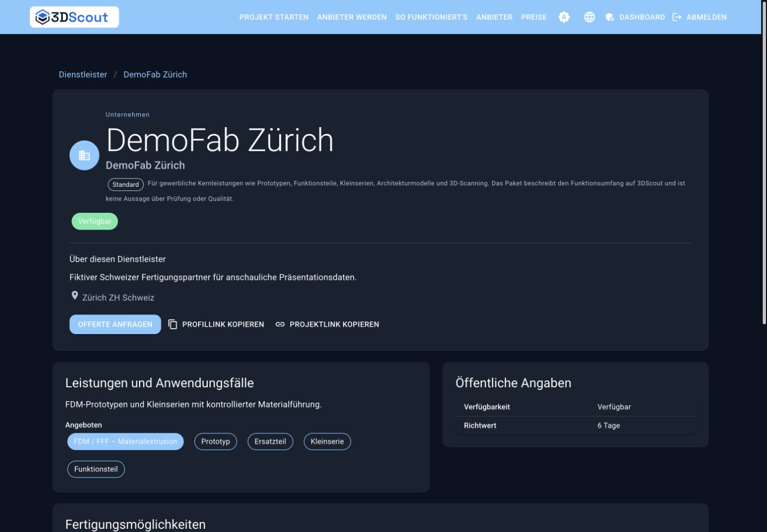Click the Über diesen Dienstleister heading
Viewport: 767px width, 532px height.
click(118, 259)
